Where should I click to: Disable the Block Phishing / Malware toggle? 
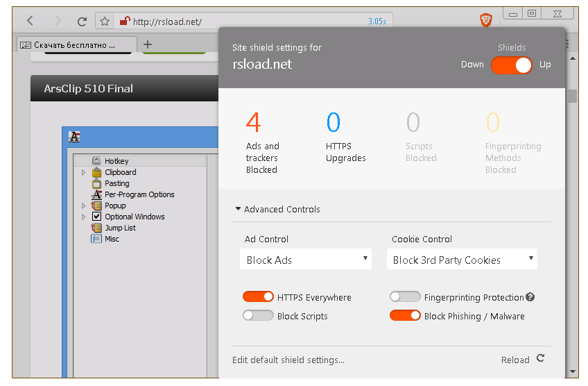coord(405,315)
